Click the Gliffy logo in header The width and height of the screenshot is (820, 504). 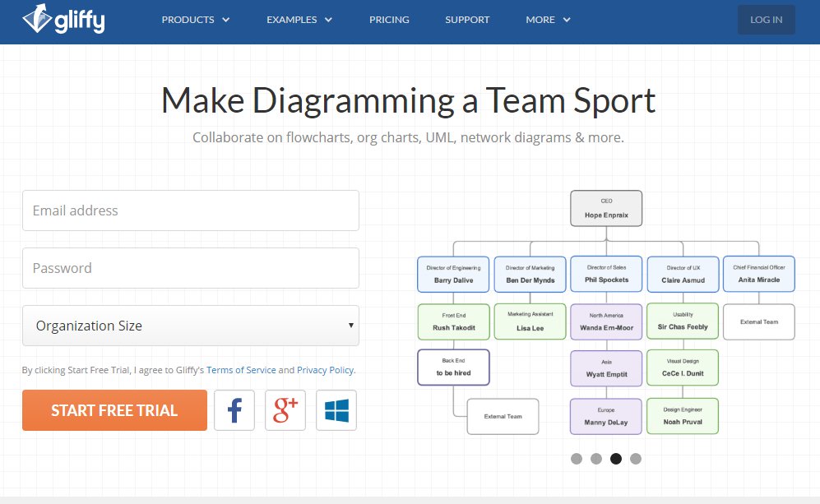[x=63, y=19]
